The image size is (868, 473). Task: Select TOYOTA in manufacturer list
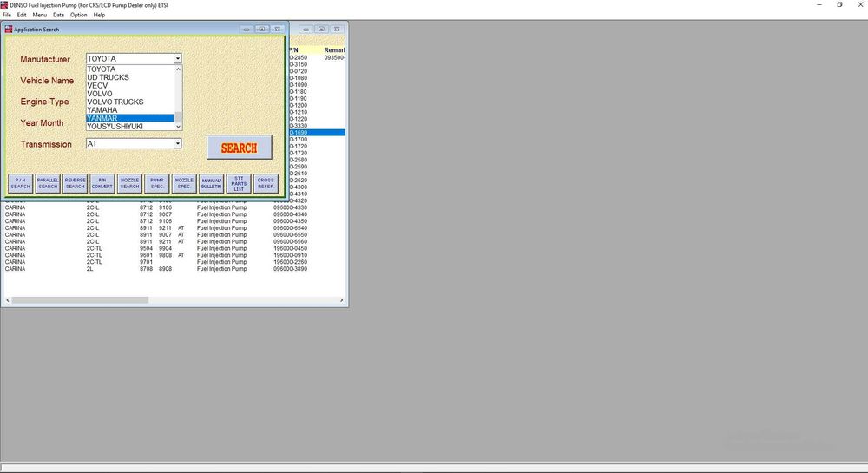[130, 69]
